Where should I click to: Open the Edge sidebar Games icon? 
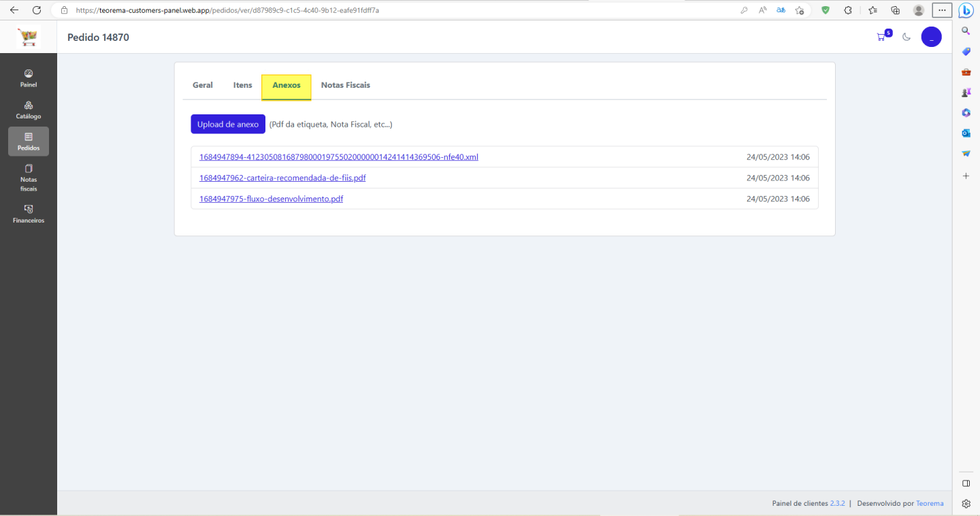coord(966,93)
